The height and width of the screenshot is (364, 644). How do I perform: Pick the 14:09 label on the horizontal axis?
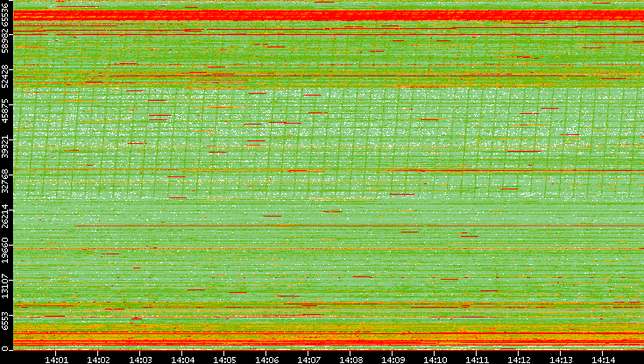pyautogui.click(x=393, y=360)
